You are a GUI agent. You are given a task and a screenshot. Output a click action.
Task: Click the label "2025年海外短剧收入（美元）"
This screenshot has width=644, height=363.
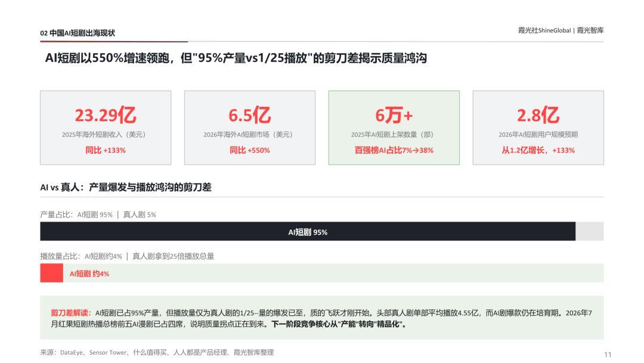pyautogui.click(x=106, y=134)
